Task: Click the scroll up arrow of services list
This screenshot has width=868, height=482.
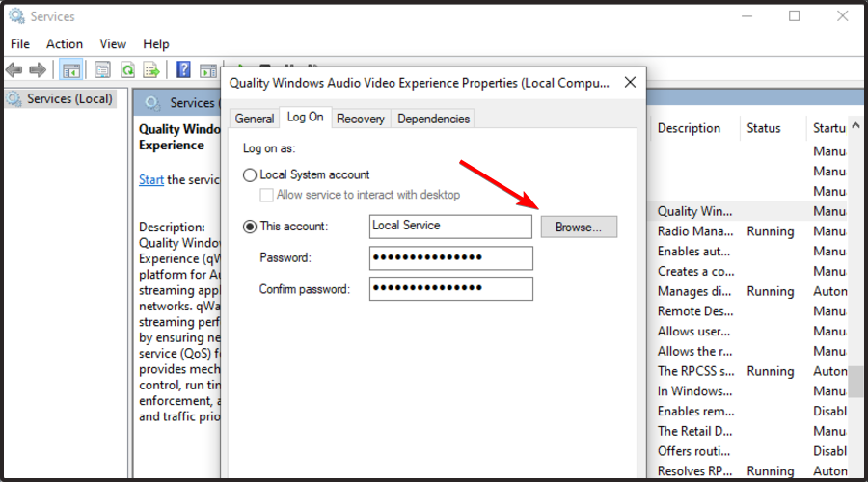Action: [x=855, y=126]
